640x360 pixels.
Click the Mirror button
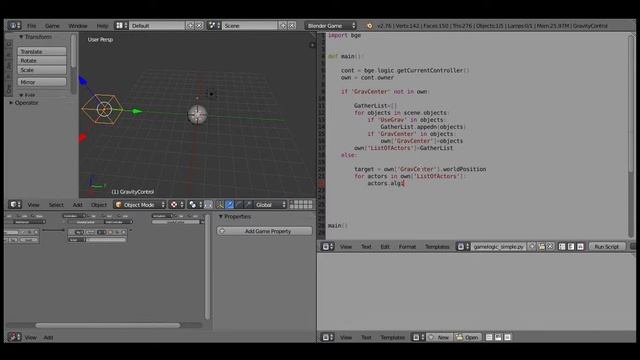pyautogui.click(x=42, y=82)
